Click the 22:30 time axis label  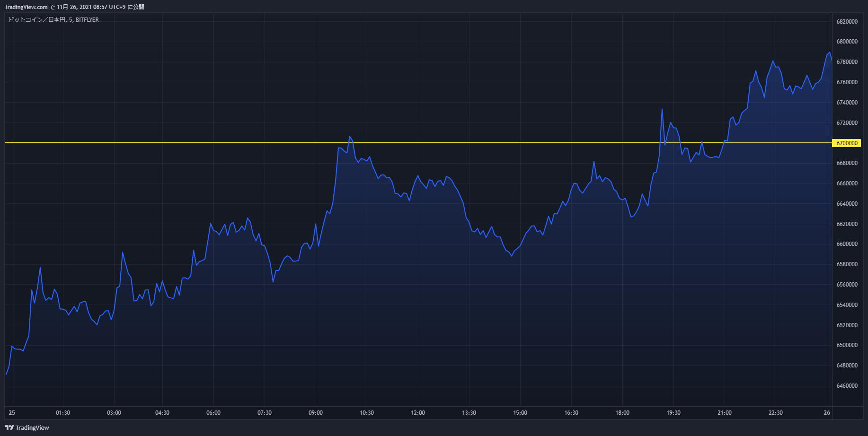[x=776, y=413]
